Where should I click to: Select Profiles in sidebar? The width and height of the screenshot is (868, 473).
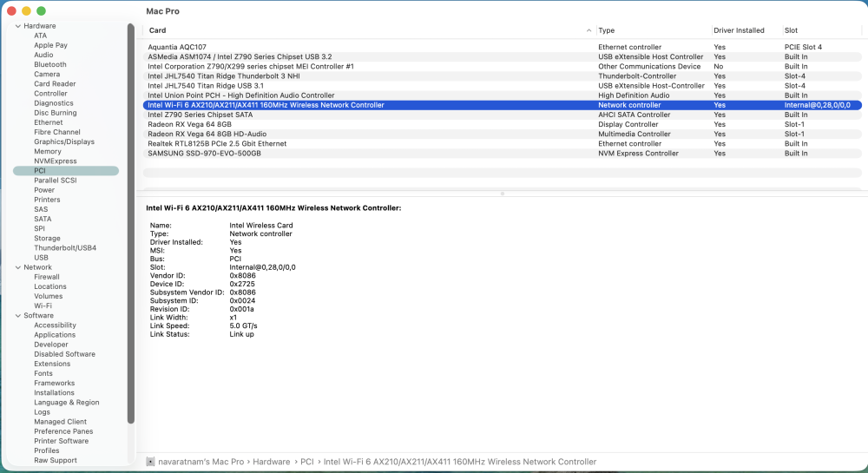click(47, 451)
